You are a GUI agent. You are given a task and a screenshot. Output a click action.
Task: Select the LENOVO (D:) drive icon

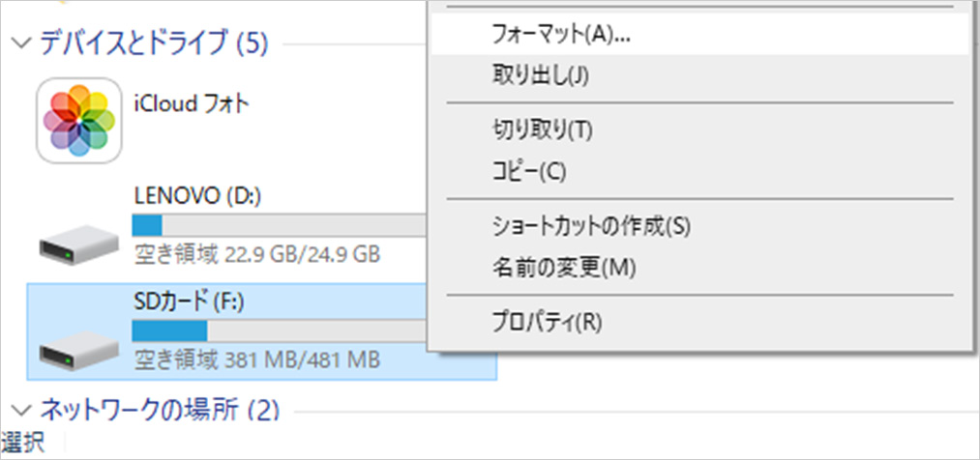(x=78, y=243)
